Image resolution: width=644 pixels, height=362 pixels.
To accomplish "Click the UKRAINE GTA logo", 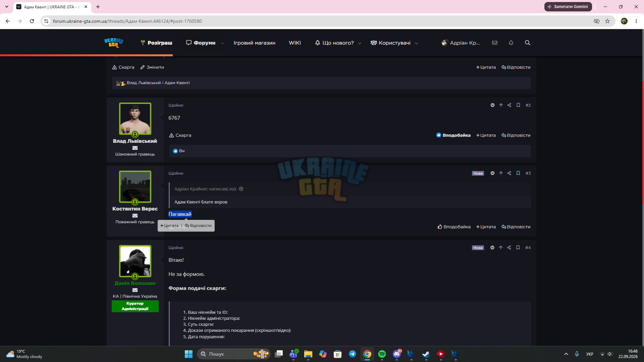I will click(x=114, y=43).
